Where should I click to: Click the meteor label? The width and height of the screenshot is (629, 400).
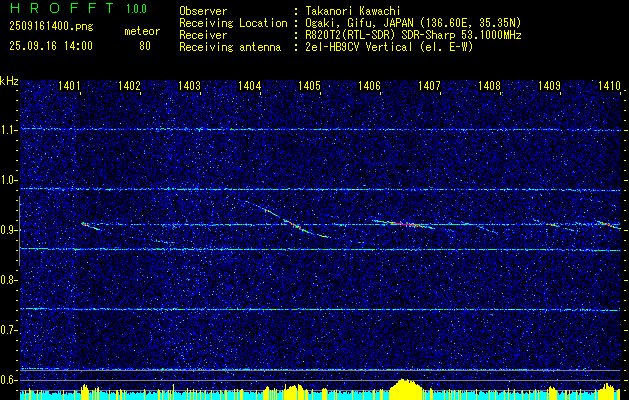142,31
